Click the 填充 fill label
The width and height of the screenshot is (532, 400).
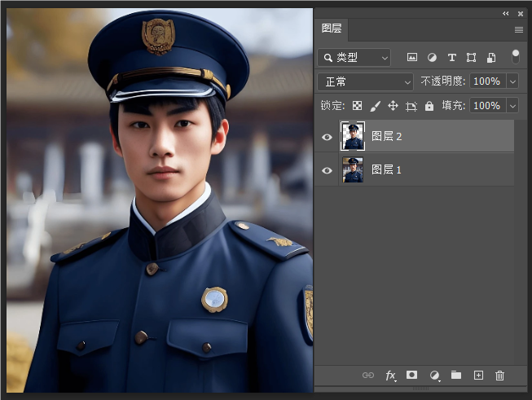[454, 106]
